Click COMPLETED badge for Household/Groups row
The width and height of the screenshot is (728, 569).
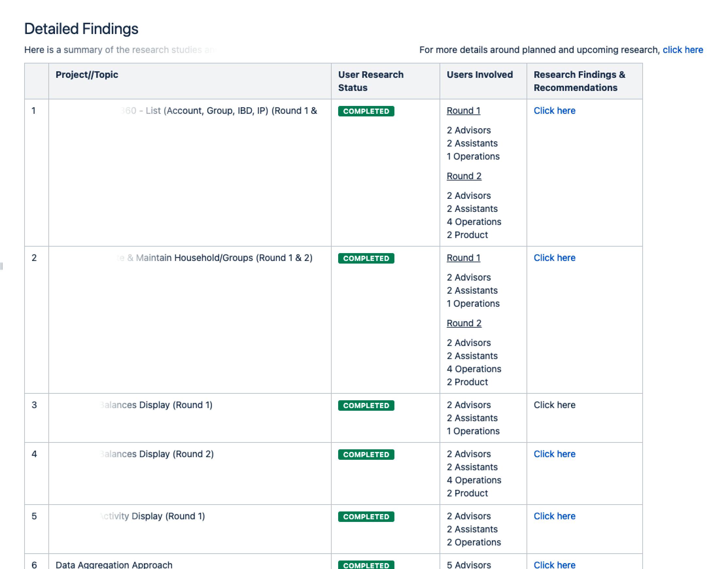click(366, 258)
